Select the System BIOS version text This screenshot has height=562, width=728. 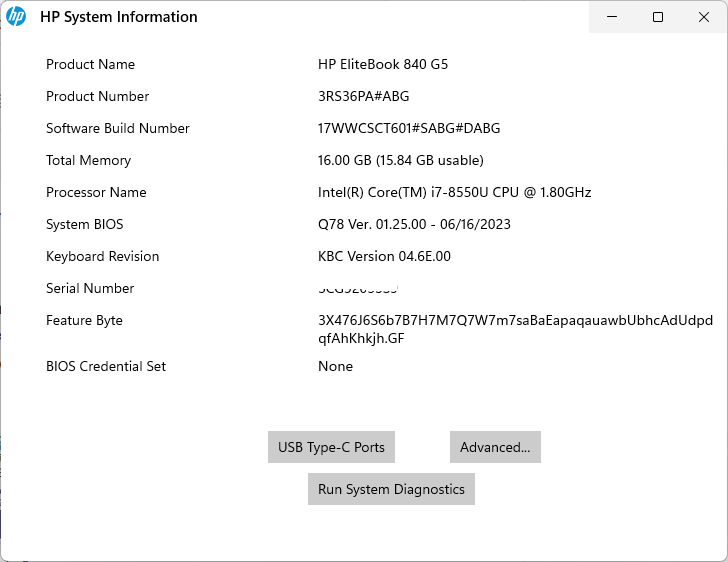point(414,224)
